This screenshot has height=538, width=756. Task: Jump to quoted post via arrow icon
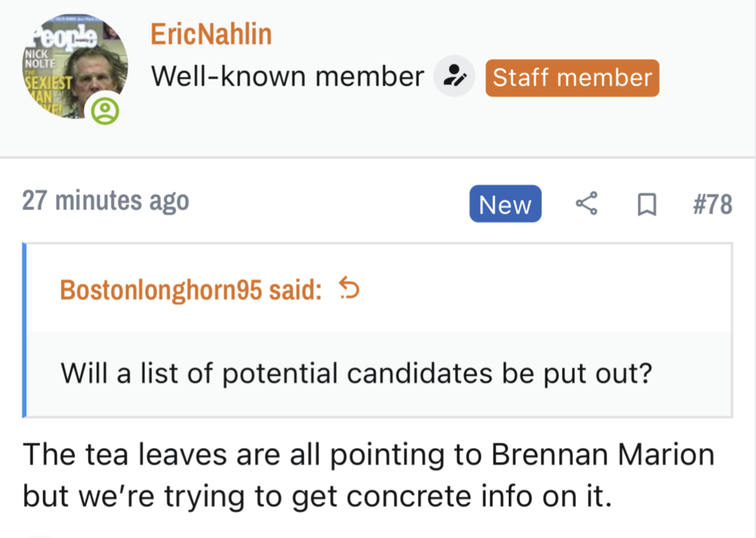coord(349,289)
